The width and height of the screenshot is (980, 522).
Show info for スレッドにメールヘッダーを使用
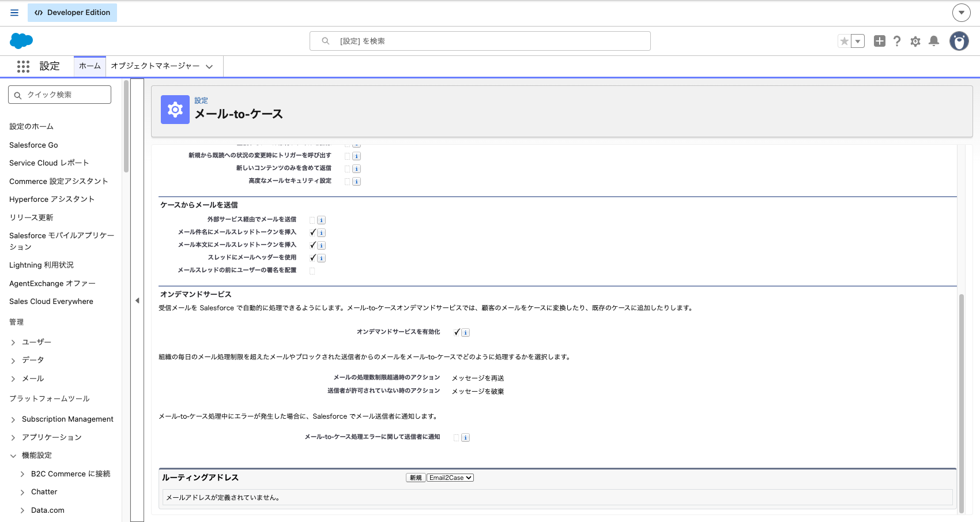pos(322,258)
